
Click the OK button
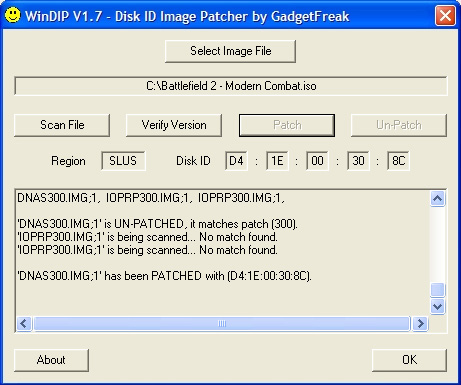point(409,360)
